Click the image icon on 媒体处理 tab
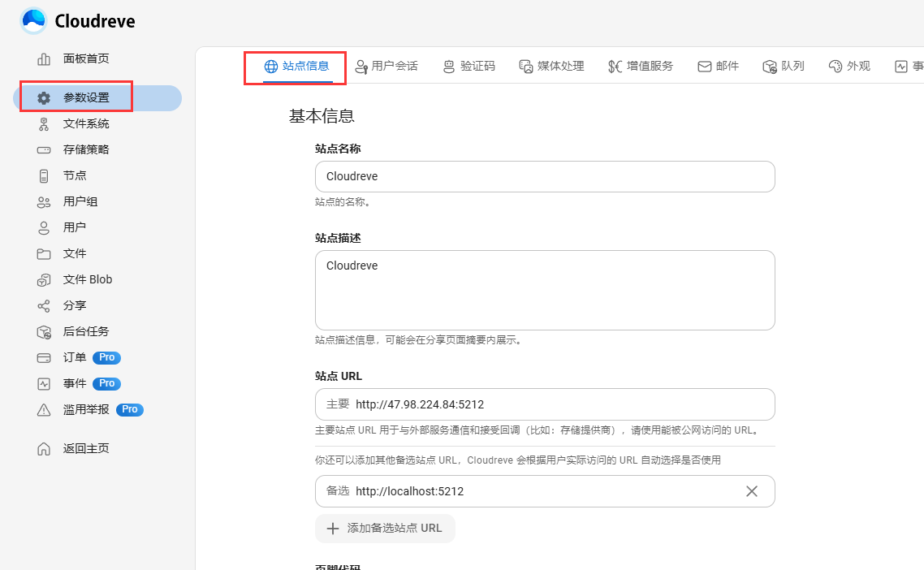The width and height of the screenshot is (924, 570). (525, 67)
